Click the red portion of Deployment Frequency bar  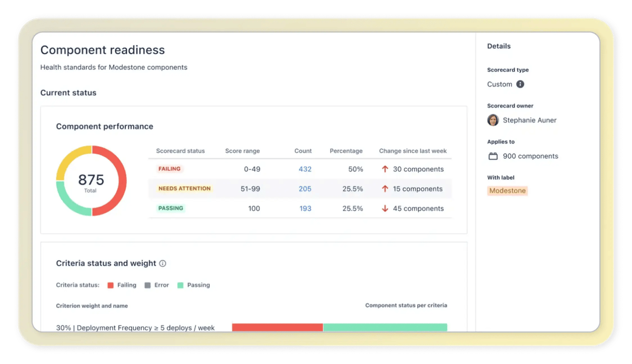(x=277, y=327)
